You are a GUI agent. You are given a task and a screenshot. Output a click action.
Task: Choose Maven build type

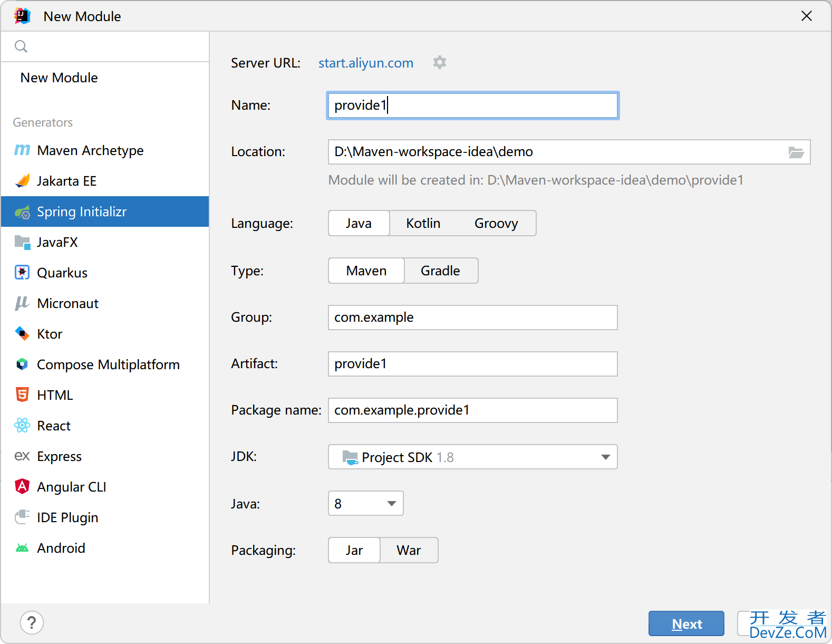366,271
